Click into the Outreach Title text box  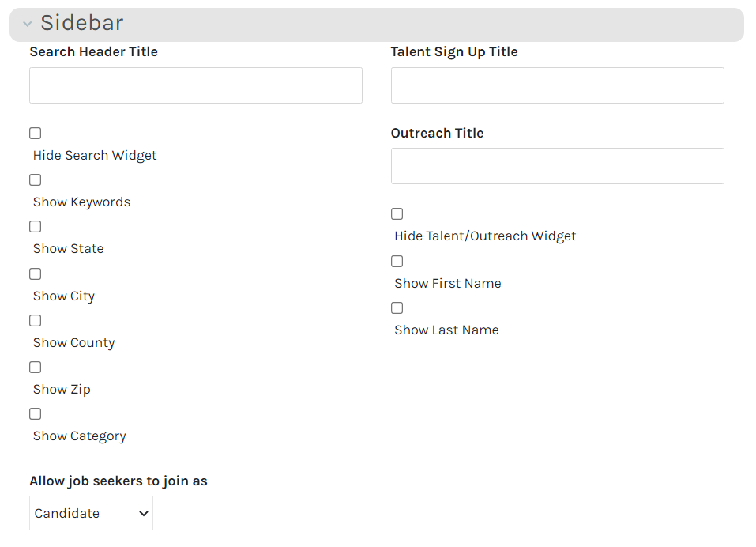[557, 166]
